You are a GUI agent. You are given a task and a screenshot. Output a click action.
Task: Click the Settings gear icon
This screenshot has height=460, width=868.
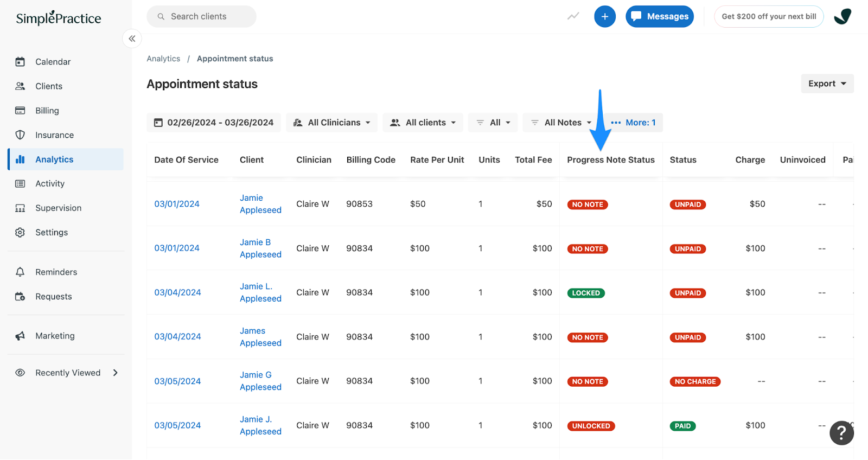coord(20,233)
